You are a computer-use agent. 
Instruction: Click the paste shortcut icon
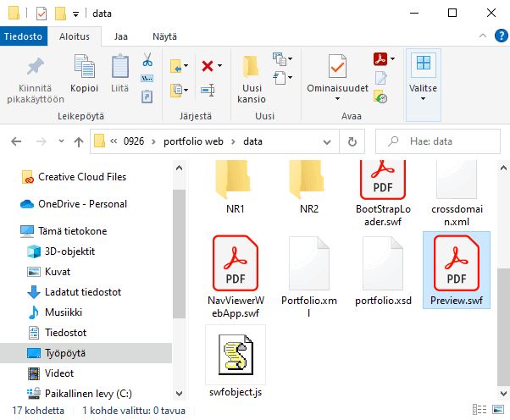pyautogui.click(x=147, y=97)
